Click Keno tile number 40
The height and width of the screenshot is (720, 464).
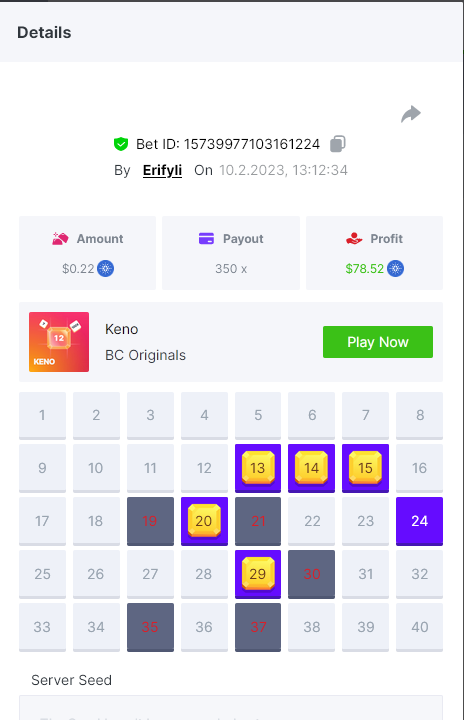tap(419, 627)
